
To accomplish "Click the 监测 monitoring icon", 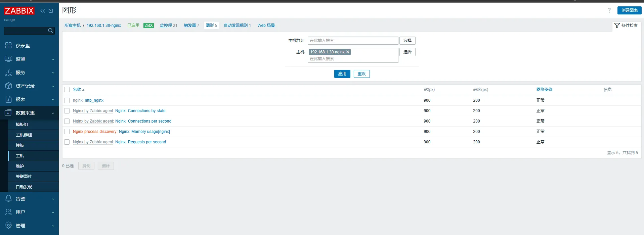I will pos(8,59).
